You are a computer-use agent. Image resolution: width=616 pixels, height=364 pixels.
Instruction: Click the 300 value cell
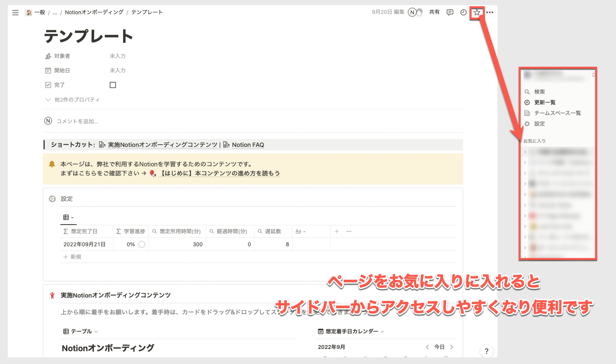click(x=177, y=244)
